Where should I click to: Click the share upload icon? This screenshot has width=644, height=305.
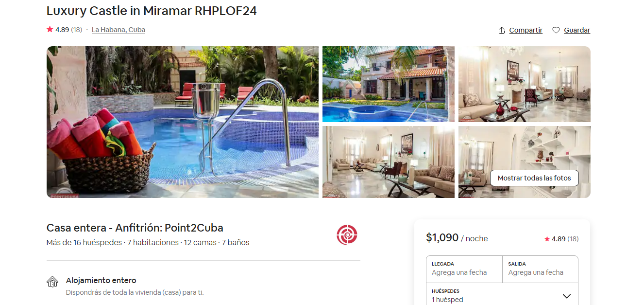[502, 30]
